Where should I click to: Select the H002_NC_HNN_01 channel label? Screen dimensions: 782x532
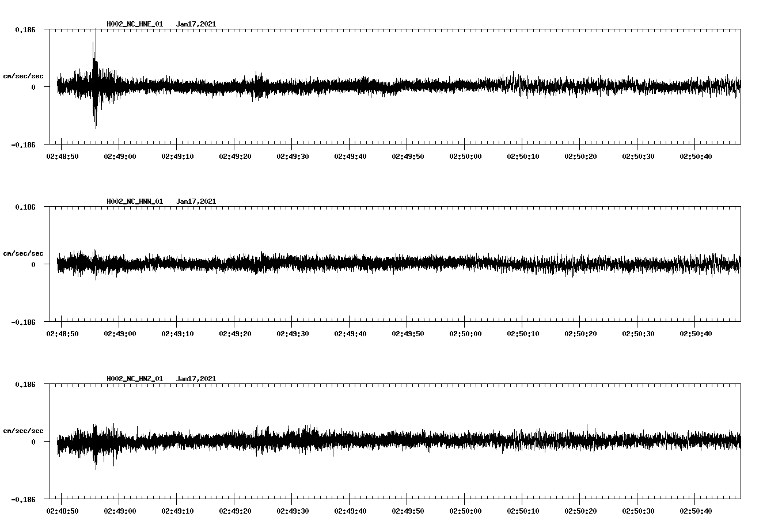click(134, 201)
